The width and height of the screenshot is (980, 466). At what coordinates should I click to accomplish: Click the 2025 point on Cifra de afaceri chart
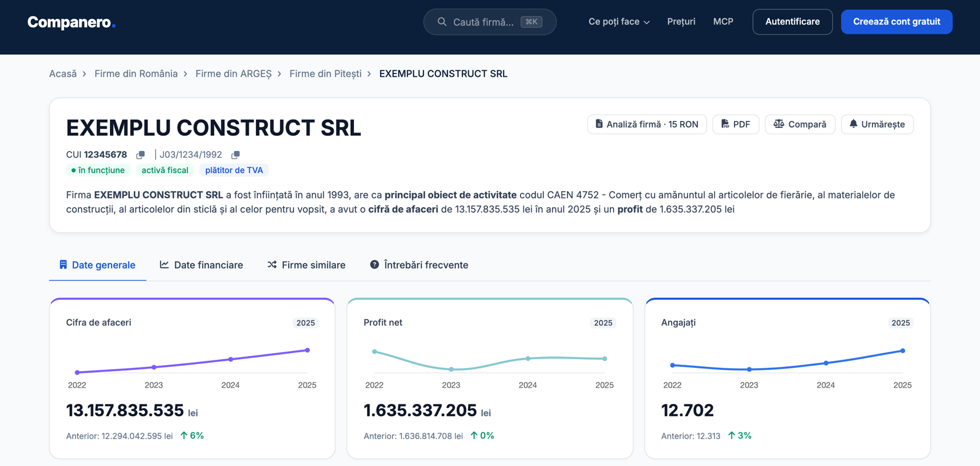coord(308,350)
